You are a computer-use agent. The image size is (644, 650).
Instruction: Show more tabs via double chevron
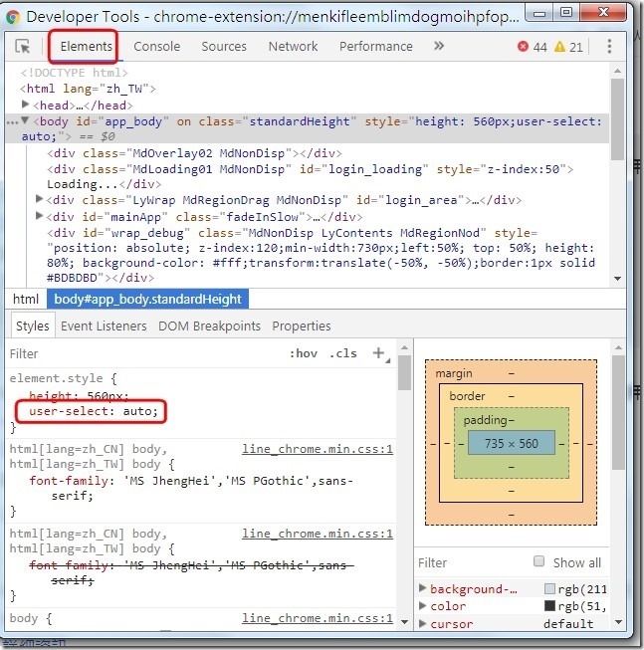click(439, 46)
